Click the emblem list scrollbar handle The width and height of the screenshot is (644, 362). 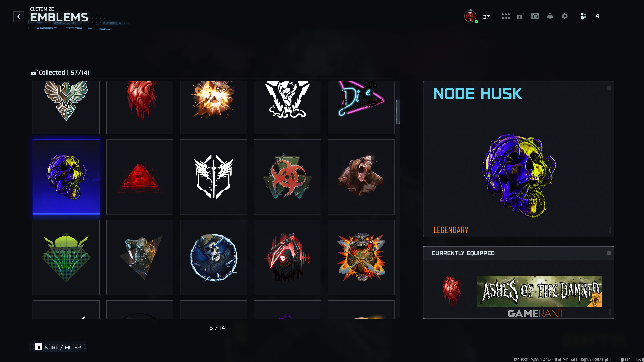[398, 112]
